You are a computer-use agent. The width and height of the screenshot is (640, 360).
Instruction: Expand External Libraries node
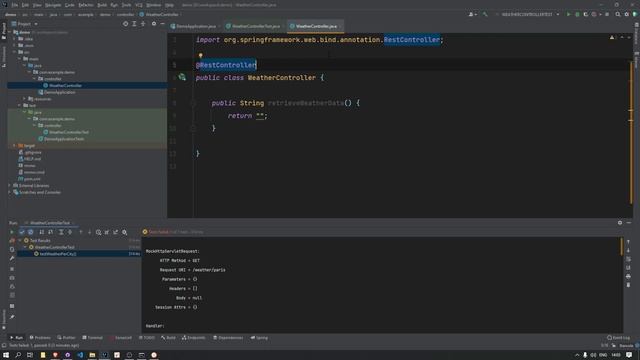[x=9, y=186]
